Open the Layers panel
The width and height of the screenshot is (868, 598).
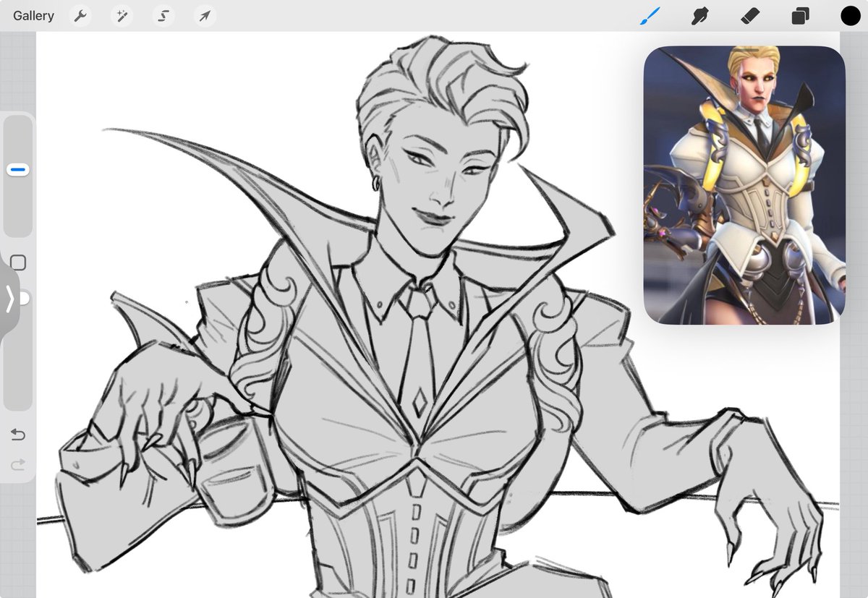(x=800, y=16)
